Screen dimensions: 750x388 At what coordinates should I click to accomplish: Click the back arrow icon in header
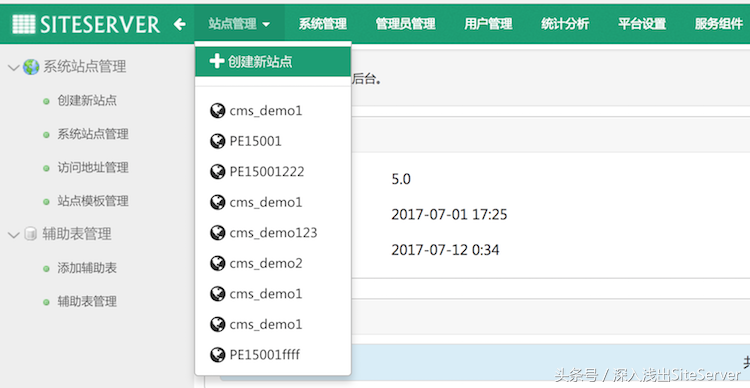click(x=180, y=24)
